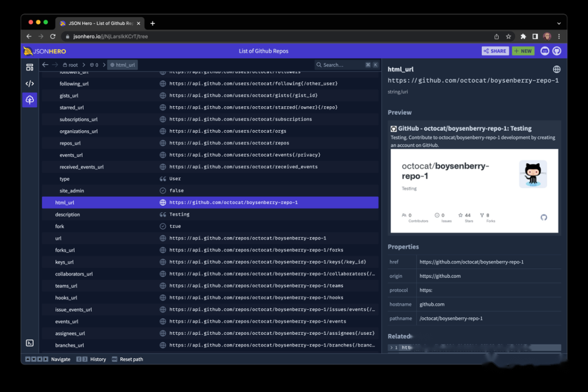Click the GitHub mark in preview card
The image size is (588, 392).
coord(544,218)
